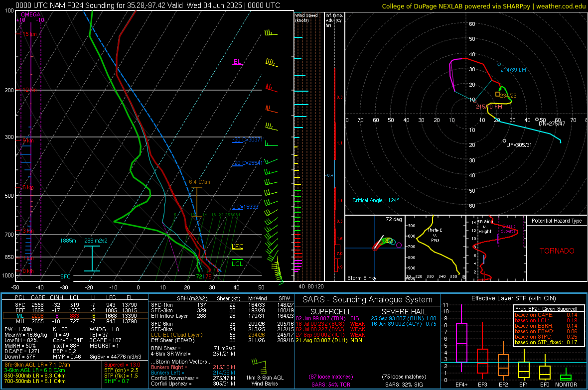Click the Bunkers Right = 215/10 kt line
588x390 pixels.
point(193,367)
